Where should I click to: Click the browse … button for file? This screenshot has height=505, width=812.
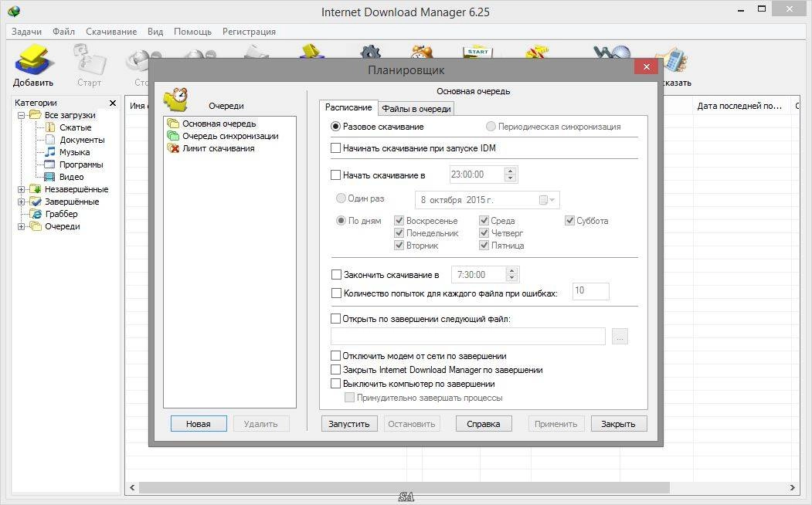pyautogui.click(x=620, y=337)
